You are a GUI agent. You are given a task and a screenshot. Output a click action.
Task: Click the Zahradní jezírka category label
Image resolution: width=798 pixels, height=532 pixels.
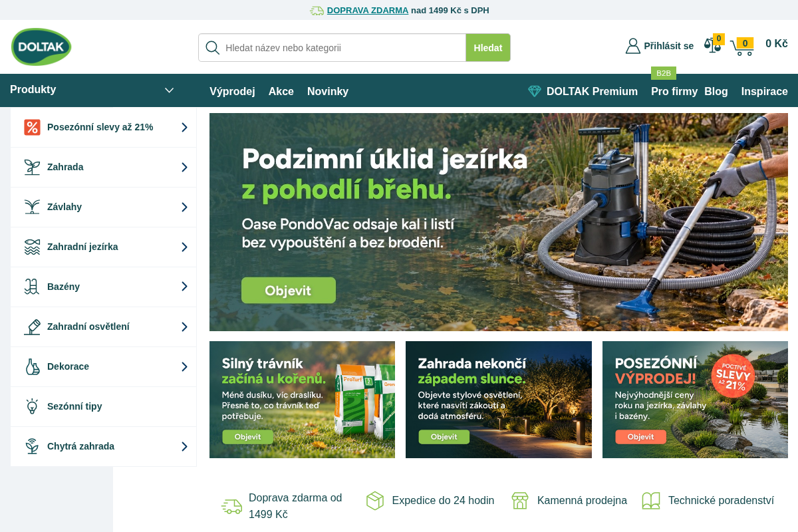82,247
